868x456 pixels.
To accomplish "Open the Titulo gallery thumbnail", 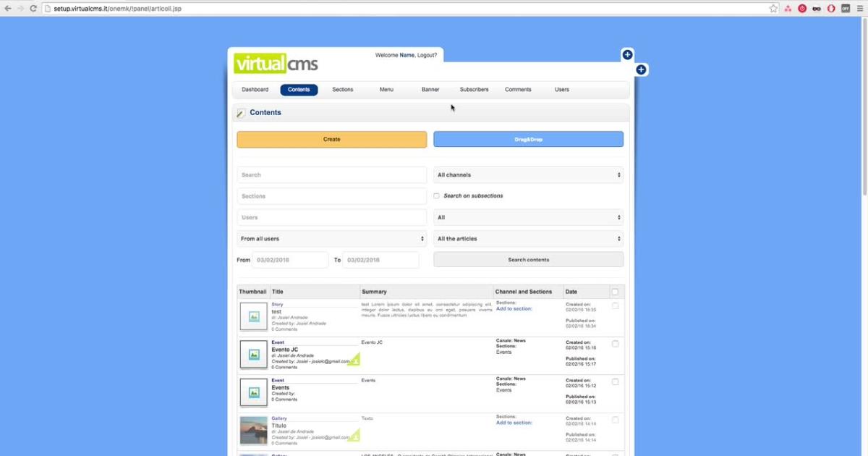I will [x=253, y=430].
